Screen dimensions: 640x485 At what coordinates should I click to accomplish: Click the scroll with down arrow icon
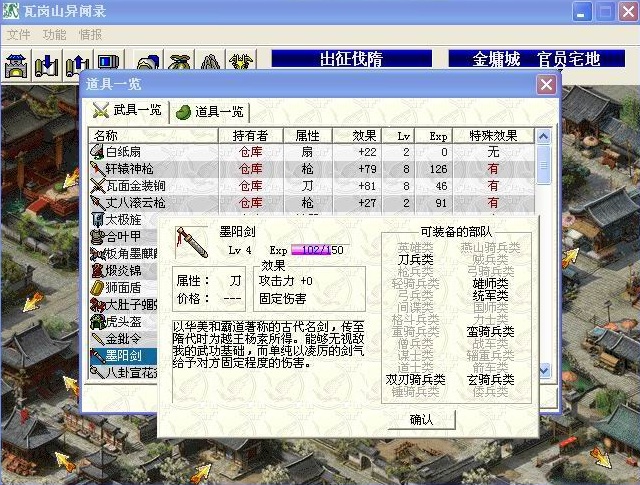tap(46, 65)
